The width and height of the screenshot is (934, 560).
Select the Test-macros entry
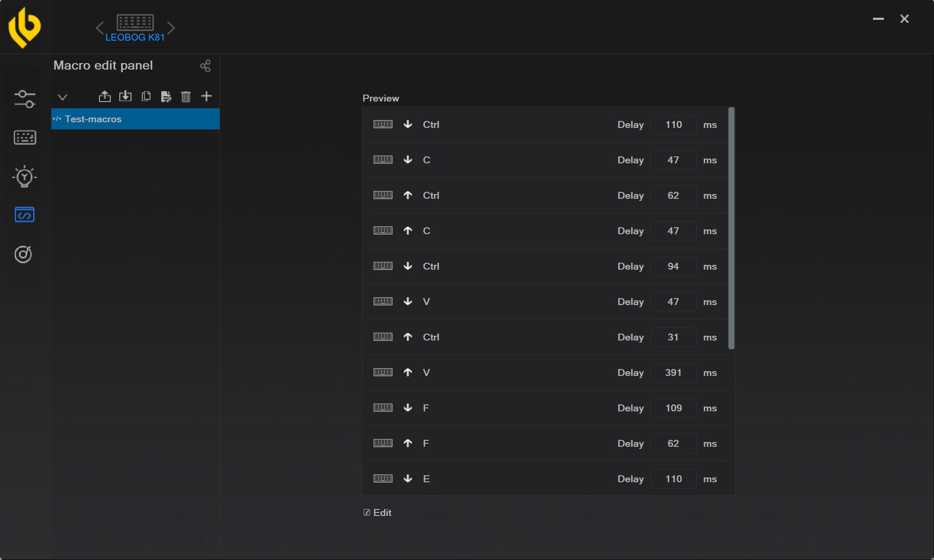[135, 119]
